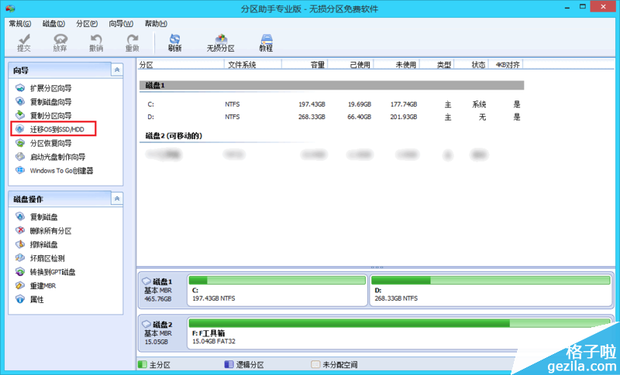620x375 pixels.
Task: Open the 帮助 menu
Action: point(156,24)
